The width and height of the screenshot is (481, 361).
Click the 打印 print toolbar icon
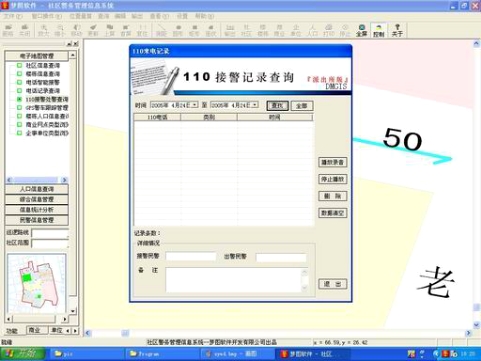click(328, 30)
